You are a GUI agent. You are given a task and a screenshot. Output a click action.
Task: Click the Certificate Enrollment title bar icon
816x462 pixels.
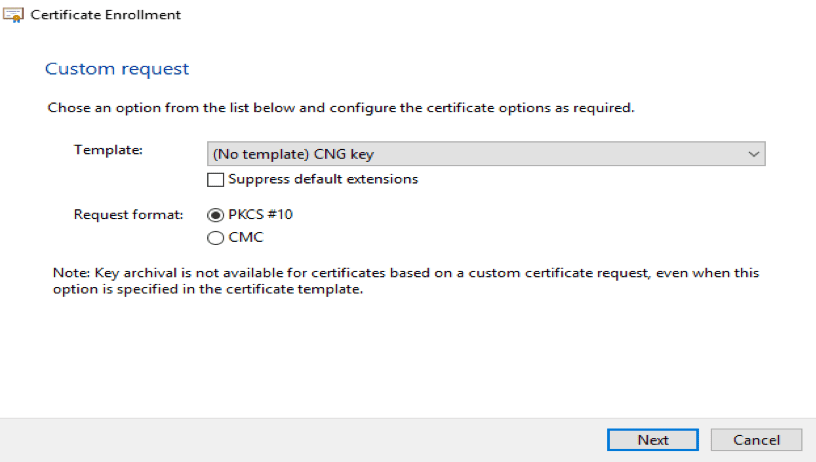12,15
